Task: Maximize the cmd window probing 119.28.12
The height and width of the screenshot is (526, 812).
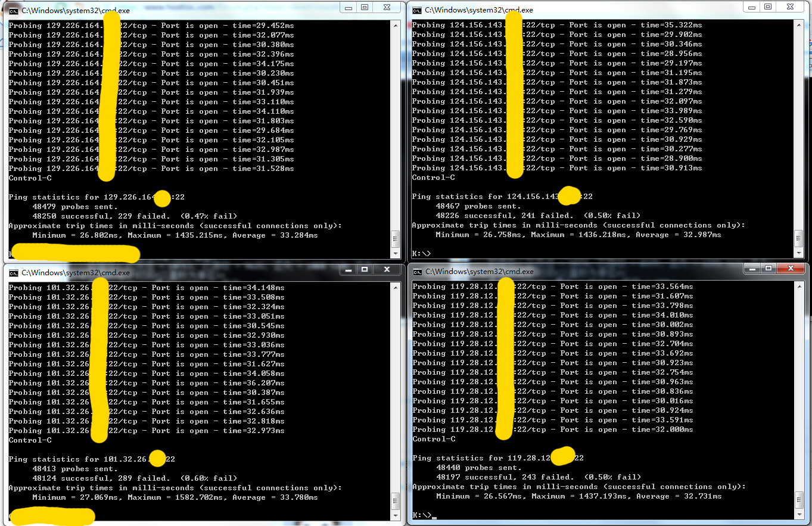Action: coord(769,268)
